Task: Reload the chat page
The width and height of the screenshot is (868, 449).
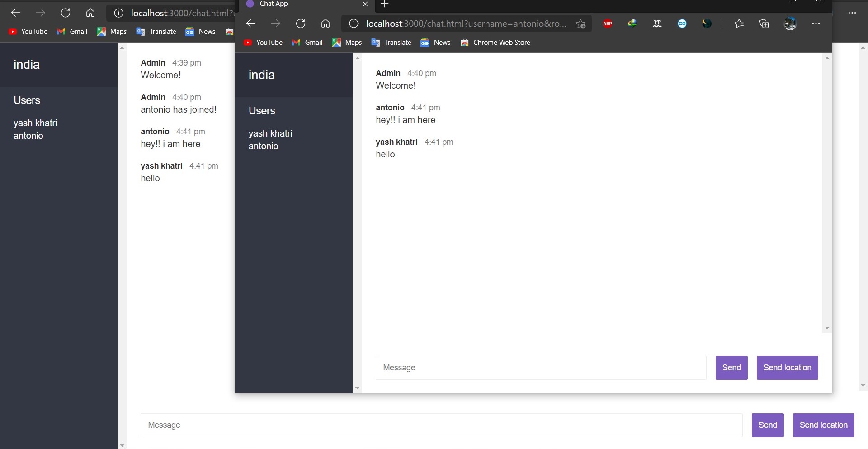Action: (301, 24)
